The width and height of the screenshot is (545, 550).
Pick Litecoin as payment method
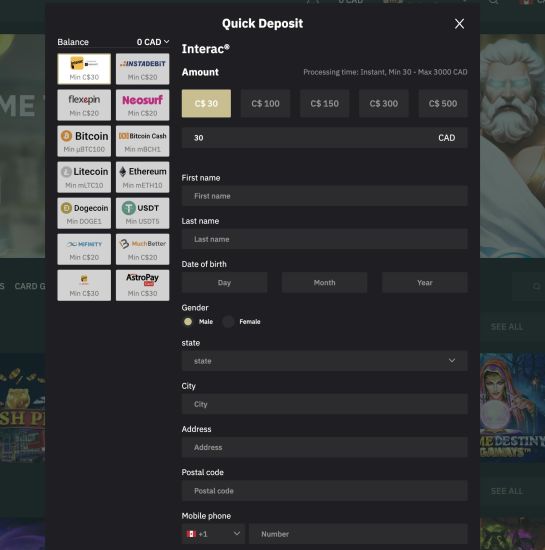[84, 177]
